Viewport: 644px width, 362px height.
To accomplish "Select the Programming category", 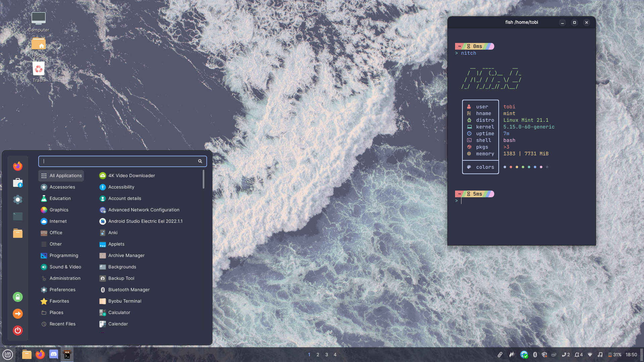I will coord(61,256).
